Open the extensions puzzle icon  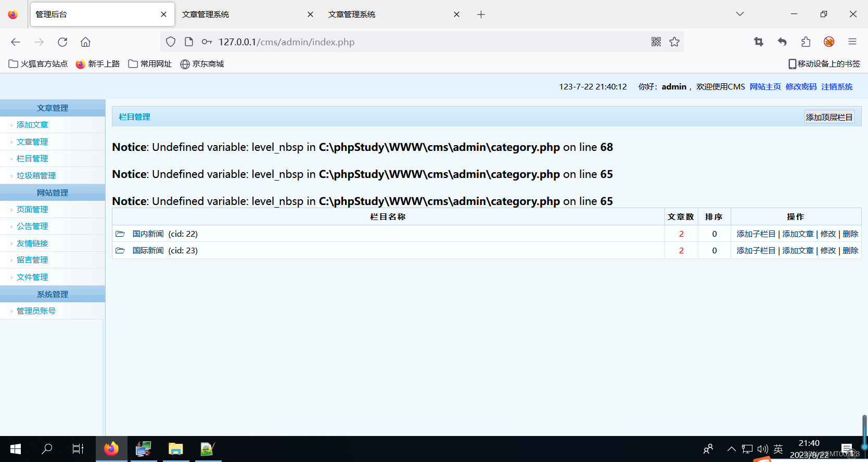click(x=806, y=42)
